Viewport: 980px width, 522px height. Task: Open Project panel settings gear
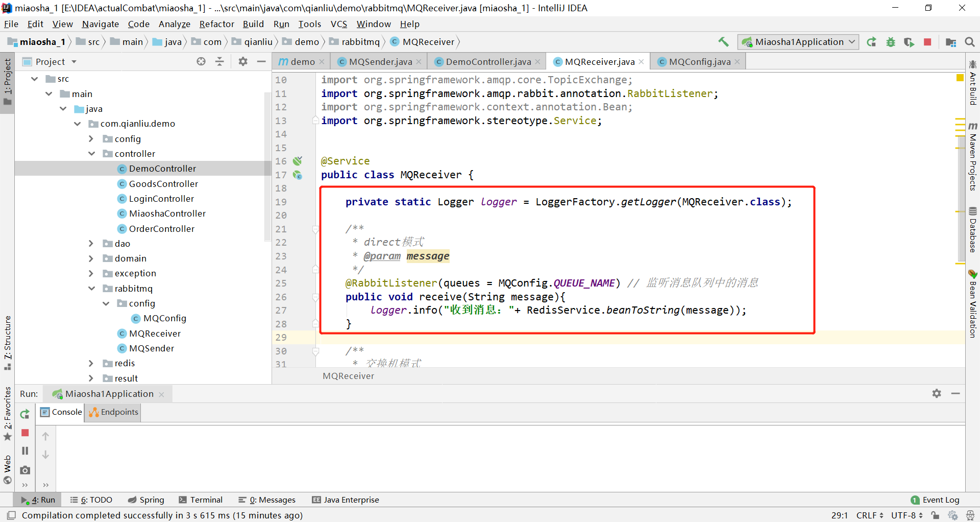pos(243,61)
